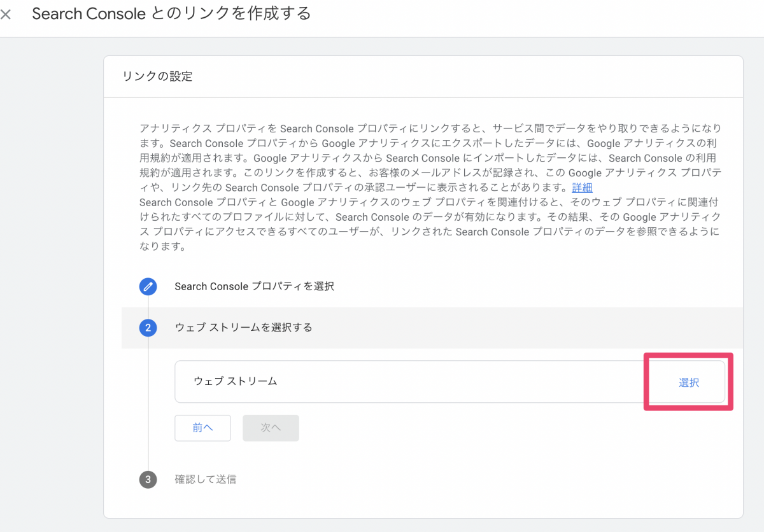Click the highlighted grey step 2 row
Screen dimensions: 764x532
(x=509, y=328)
